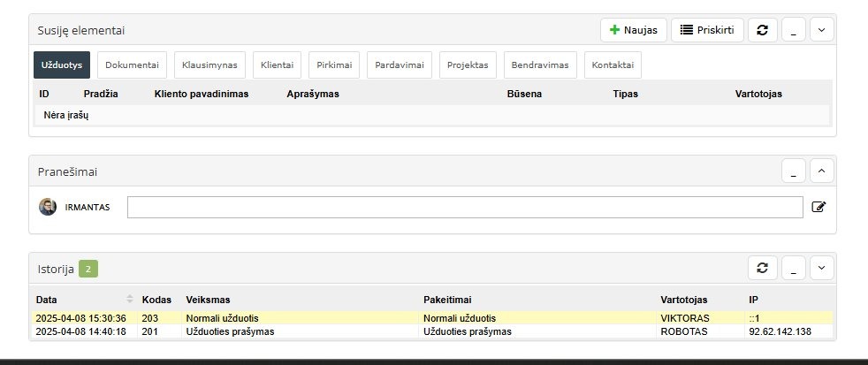868x365 pixels.
Task: Minimize the Istorija panel
Action: (793, 268)
